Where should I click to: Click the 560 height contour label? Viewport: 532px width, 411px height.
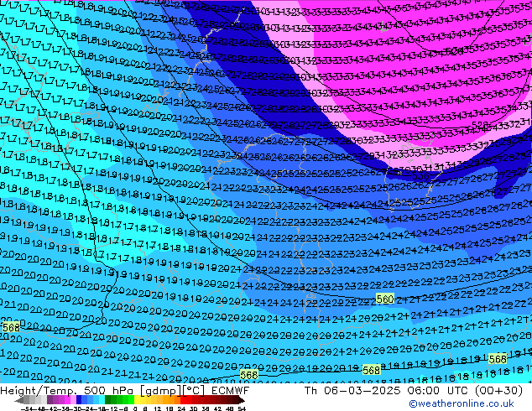tap(385, 299)
